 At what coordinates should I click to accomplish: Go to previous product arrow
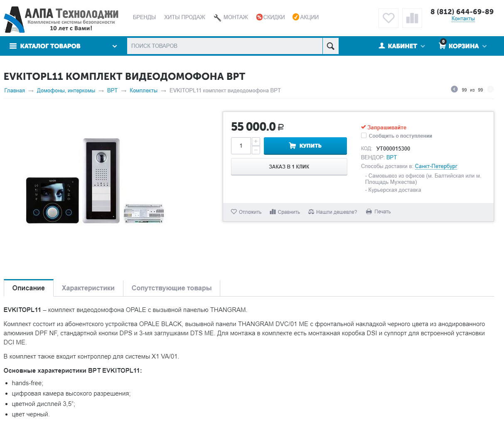point(454,89)
